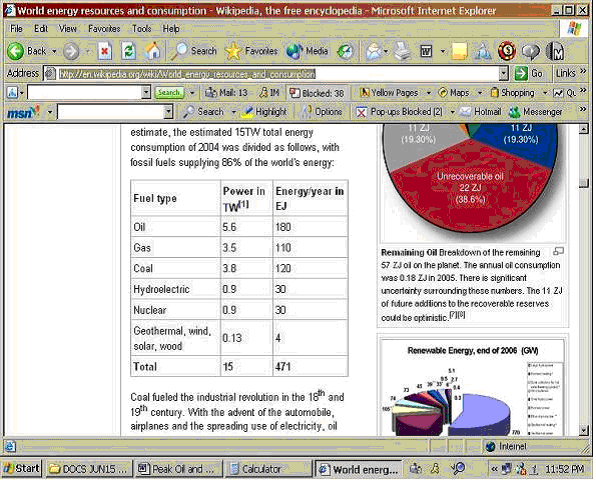Open the Tools menu
The image size is (596, 480).
click(141, 29)
